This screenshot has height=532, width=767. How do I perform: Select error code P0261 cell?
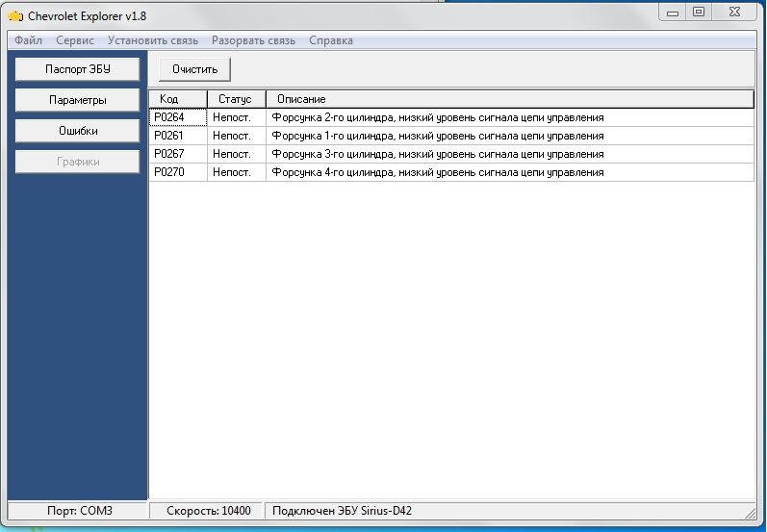click(x=178, y=136)
